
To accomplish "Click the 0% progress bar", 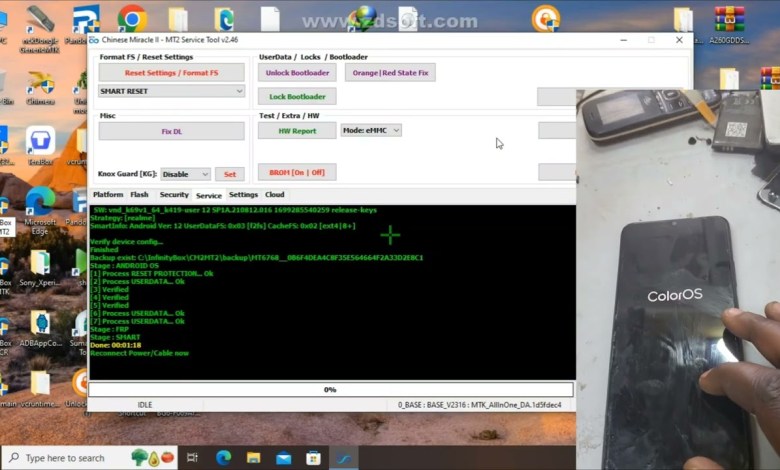I will (331, 389).
